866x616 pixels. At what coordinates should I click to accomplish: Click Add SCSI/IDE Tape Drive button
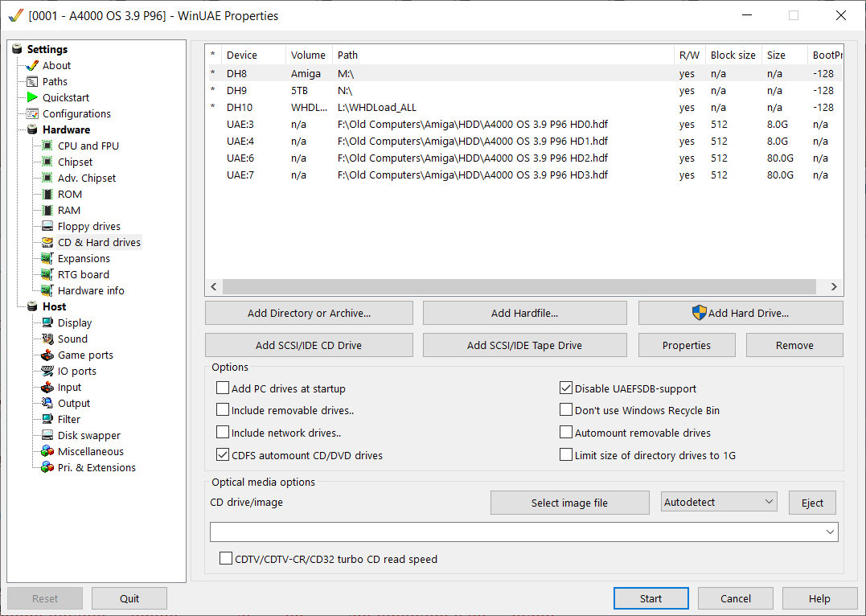pos(525,345)
